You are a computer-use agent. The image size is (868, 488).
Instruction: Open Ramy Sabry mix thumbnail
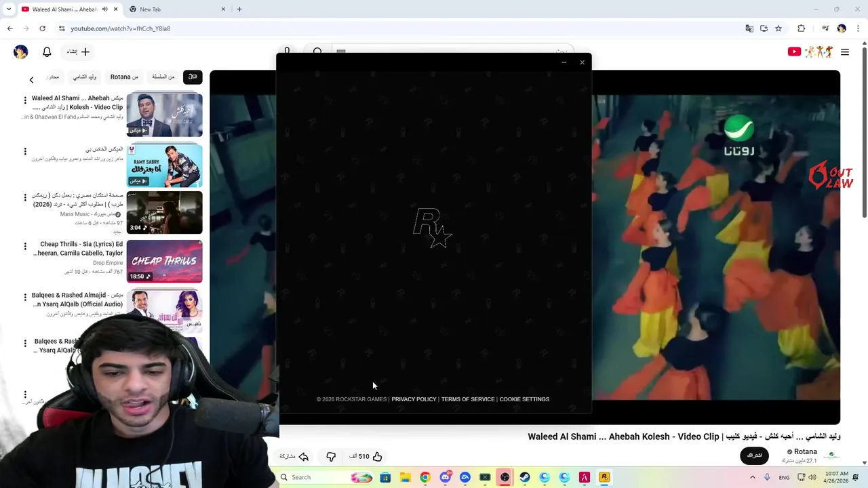[x=164, y=165]
